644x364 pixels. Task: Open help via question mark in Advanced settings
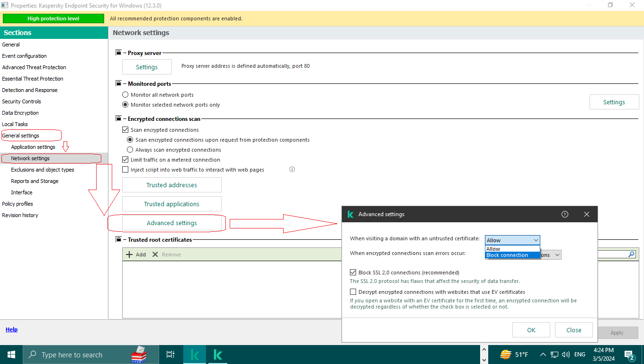click(565, 214)
